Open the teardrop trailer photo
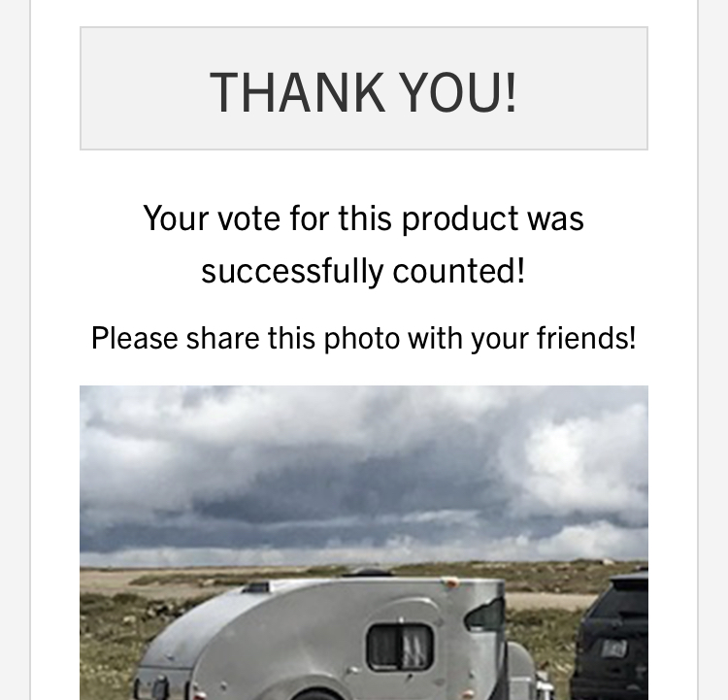 tap(364, 543)
